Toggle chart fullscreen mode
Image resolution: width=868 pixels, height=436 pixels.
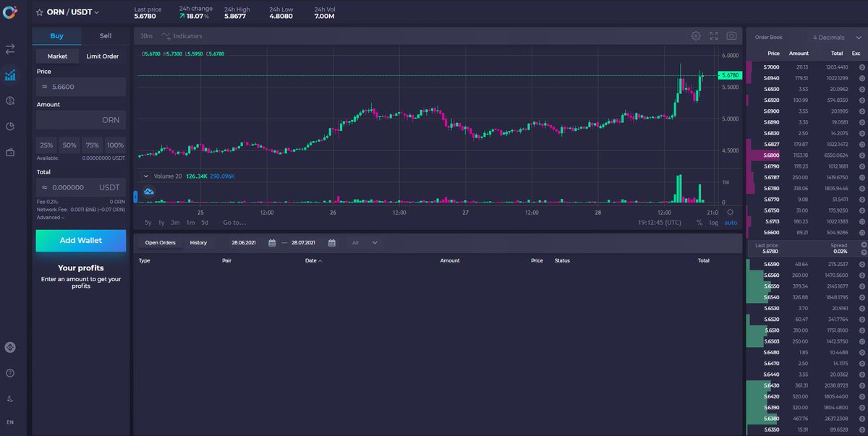[714, 35]
